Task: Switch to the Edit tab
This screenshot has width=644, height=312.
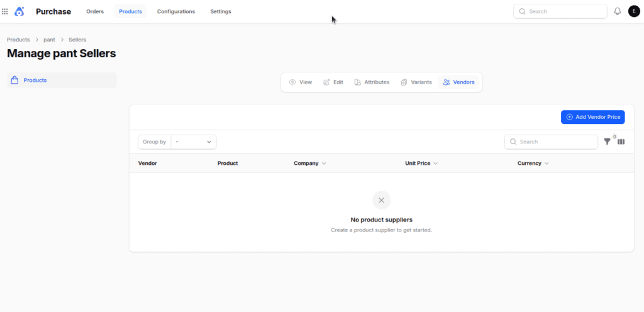Action: pos(333,82)
